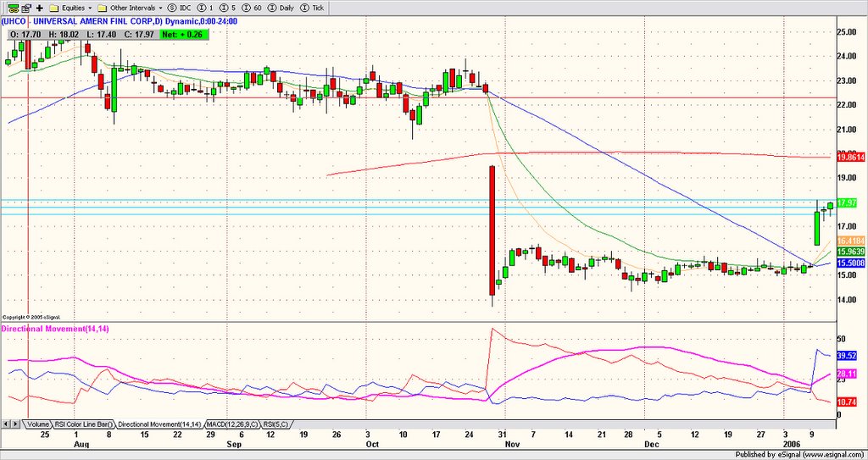The image size is (868, 460).
Task: Click the large red gap-down candle
Action: (492, 230)
